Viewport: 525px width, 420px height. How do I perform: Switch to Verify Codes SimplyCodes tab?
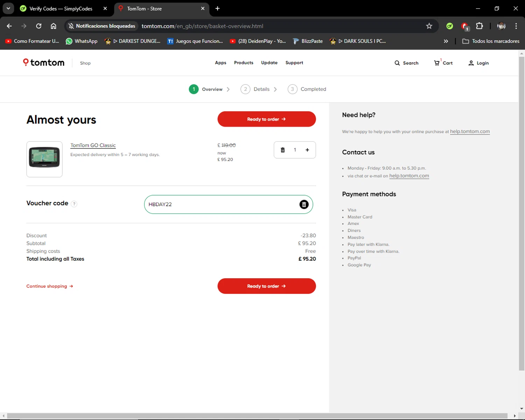coord(61,8)
